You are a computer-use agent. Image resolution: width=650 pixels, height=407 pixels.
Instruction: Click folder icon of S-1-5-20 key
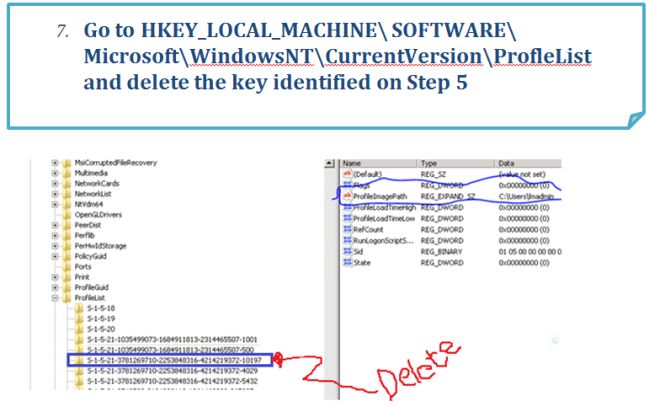tap(79, 329)
